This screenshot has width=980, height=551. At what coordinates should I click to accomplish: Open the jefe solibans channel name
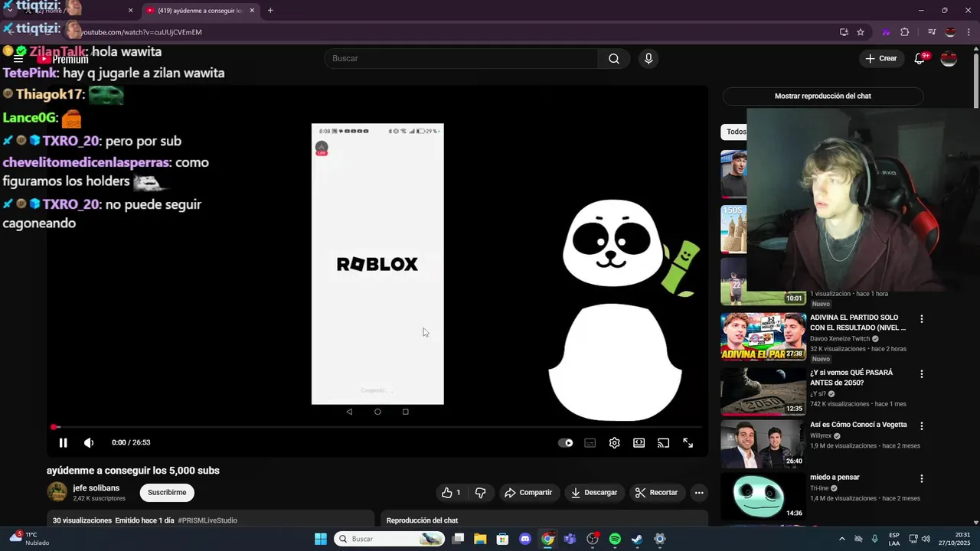click(x=96, y=488)
